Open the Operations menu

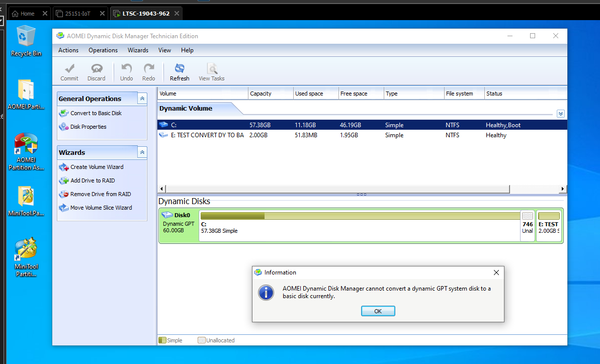point(103,50)
